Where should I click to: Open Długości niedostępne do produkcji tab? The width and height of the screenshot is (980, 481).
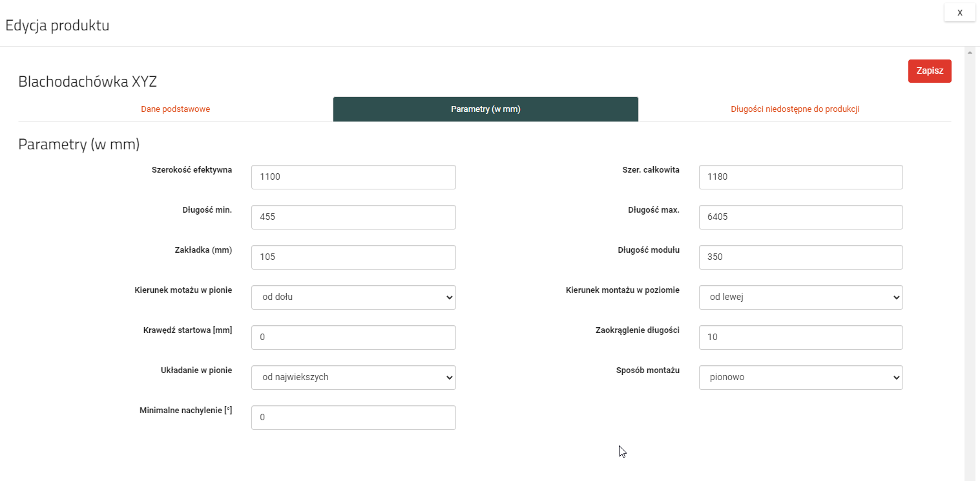[x=795, y=109]
